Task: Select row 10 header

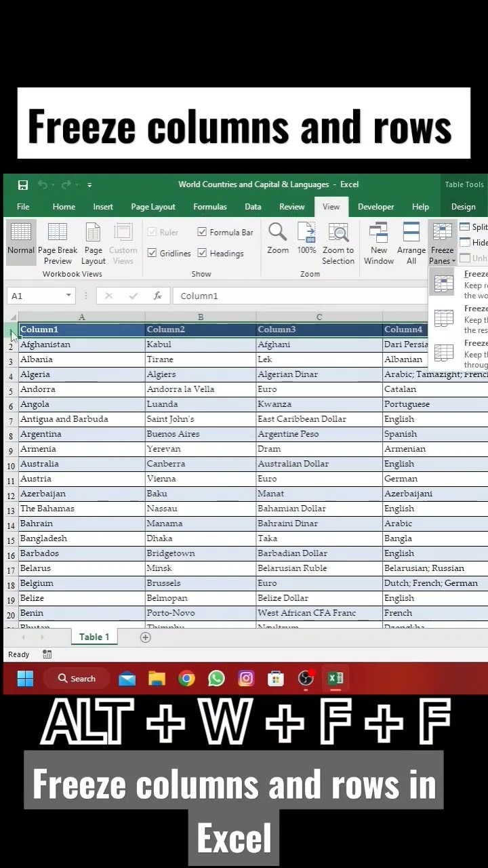Action: [12, 466]
